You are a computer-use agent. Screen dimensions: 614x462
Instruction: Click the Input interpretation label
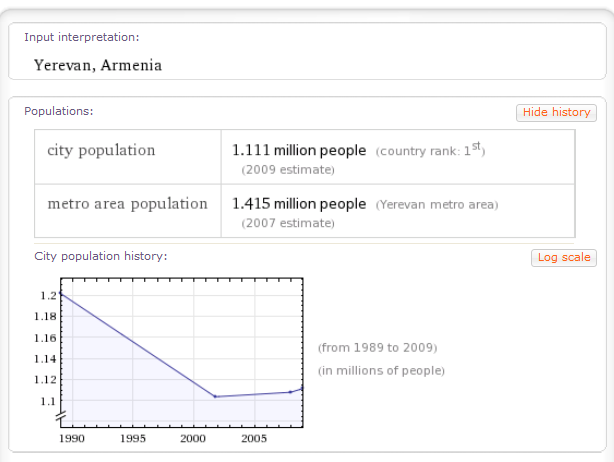(82, 37)
